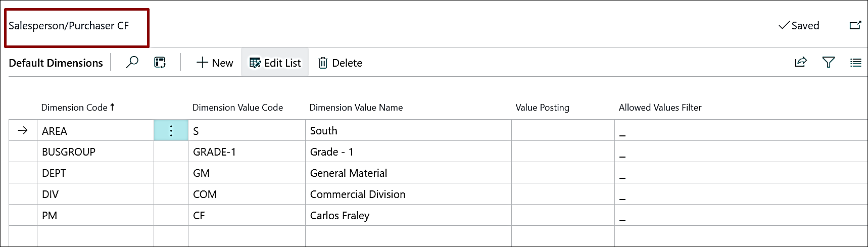Click the Delete button

click(340, 63)
